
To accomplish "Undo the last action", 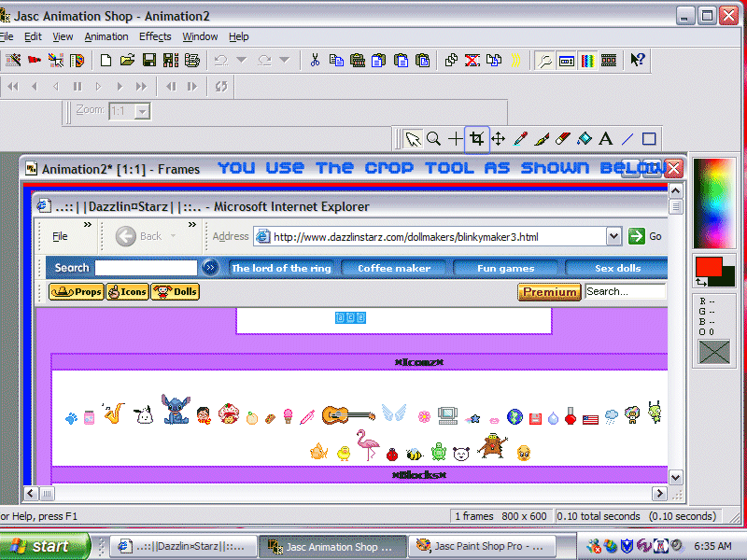I will click(x=220, y=60).
